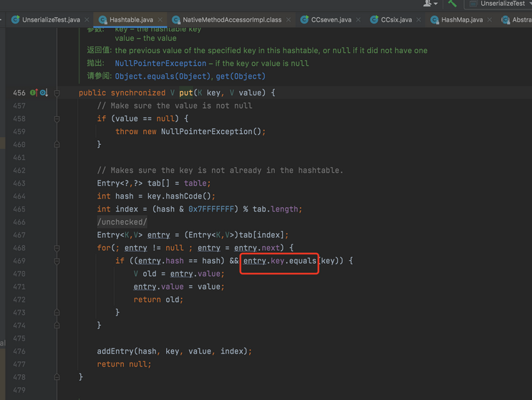
Task: Click tab[index] on line 467
Action: click(x=261, y=234)
